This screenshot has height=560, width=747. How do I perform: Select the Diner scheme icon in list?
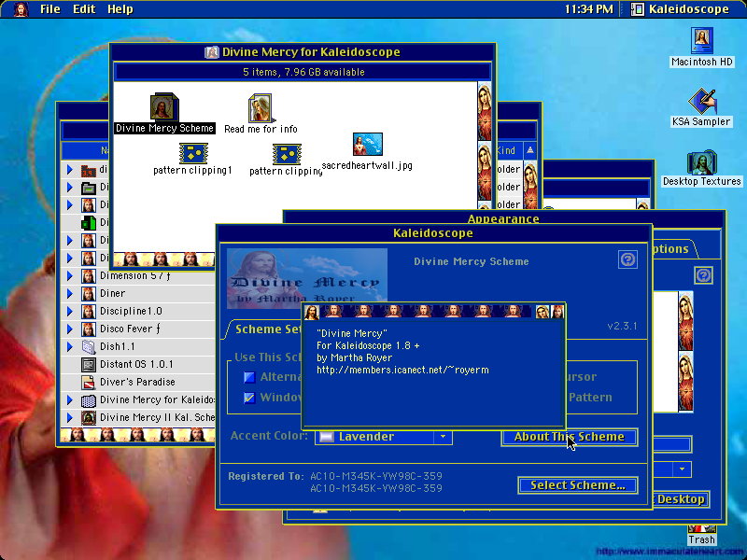88,293
